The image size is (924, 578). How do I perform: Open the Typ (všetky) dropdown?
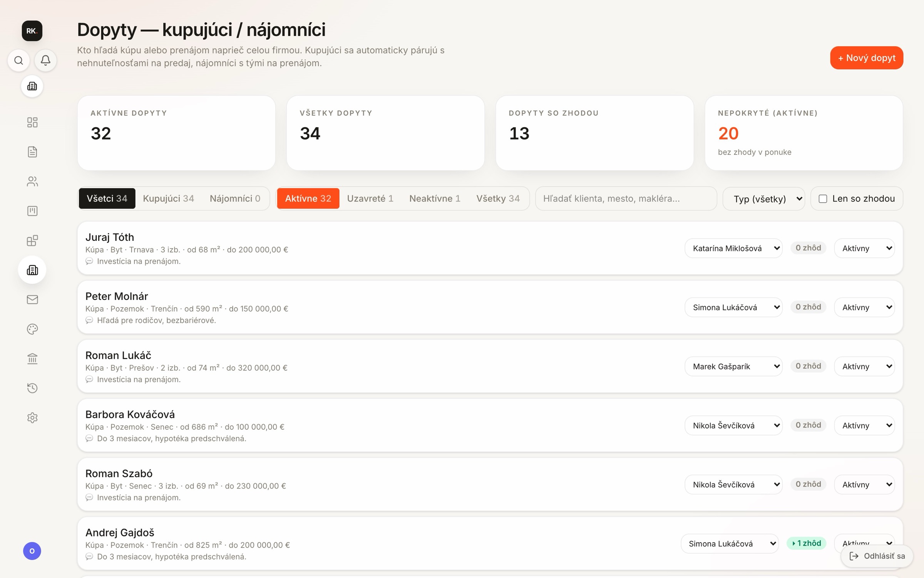(x=763, y=199)
